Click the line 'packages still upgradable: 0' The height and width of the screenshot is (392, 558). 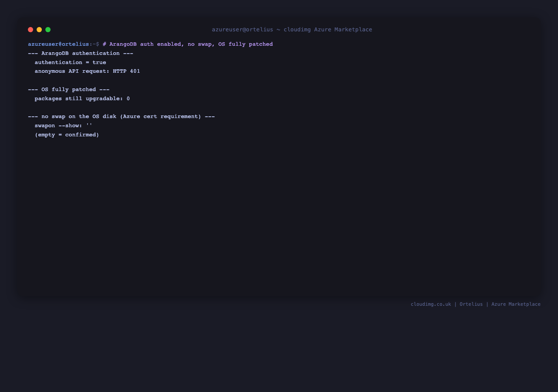pos(82,99)
